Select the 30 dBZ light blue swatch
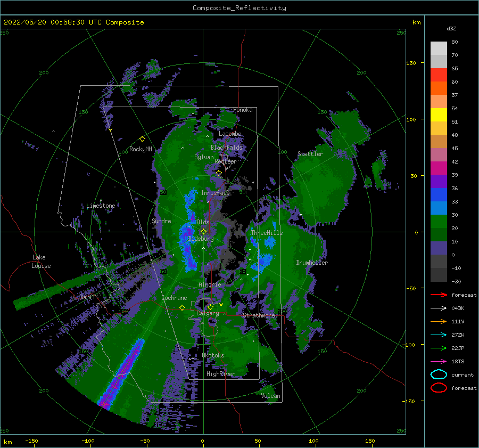Image resolution: width=479 pixels, height=448 pixels. click(439, 208)
